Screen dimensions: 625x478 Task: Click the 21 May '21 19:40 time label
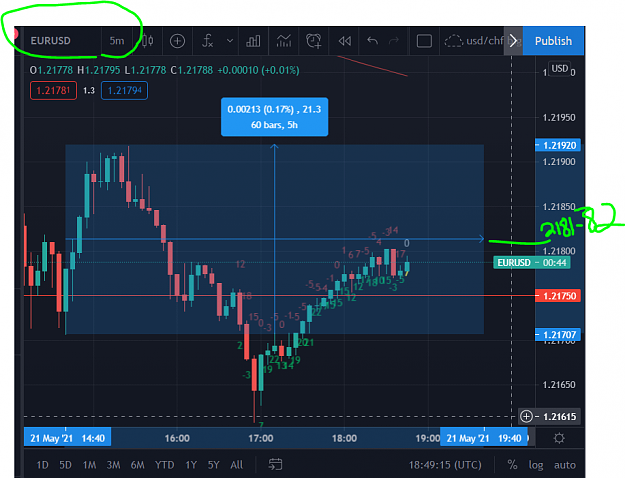[484, 438]
